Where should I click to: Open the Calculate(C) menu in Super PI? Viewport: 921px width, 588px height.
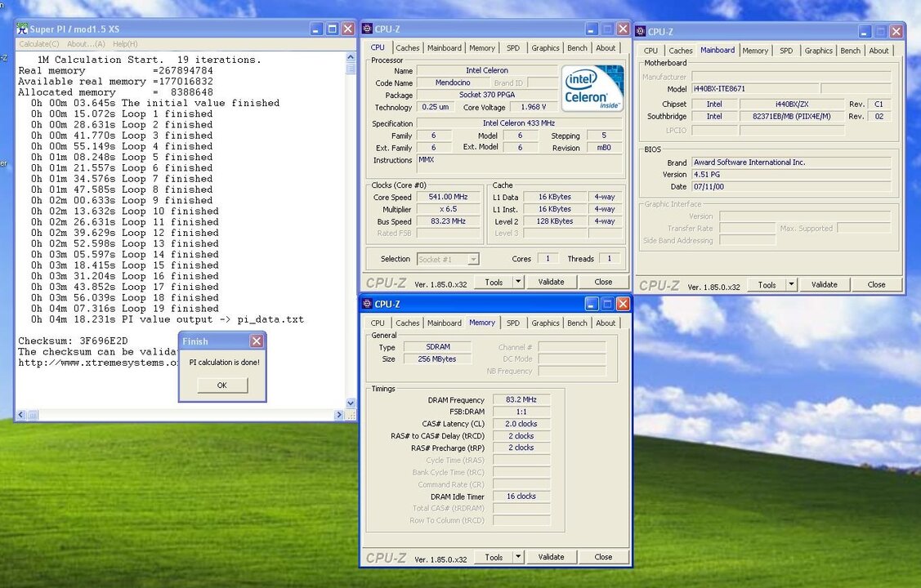click(x=38, y=44)
